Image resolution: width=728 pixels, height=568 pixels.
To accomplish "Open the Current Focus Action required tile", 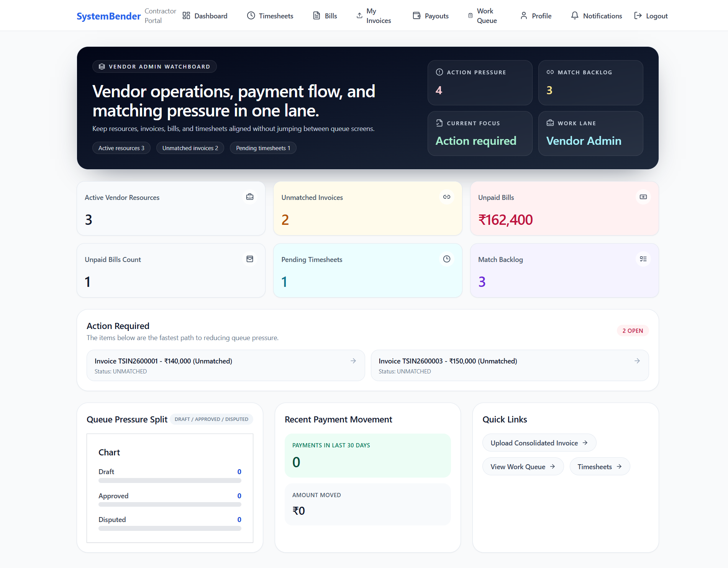I will (480, 133).
